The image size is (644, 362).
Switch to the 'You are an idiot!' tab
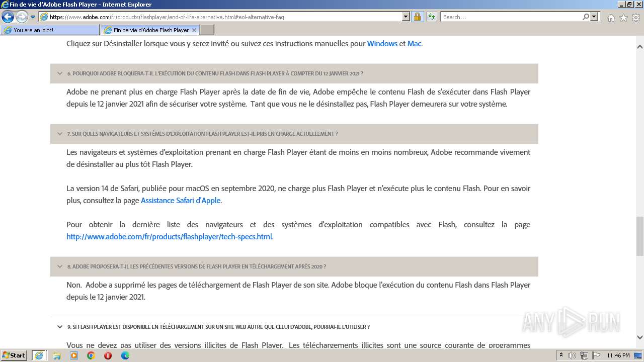(x=50, y=30)
